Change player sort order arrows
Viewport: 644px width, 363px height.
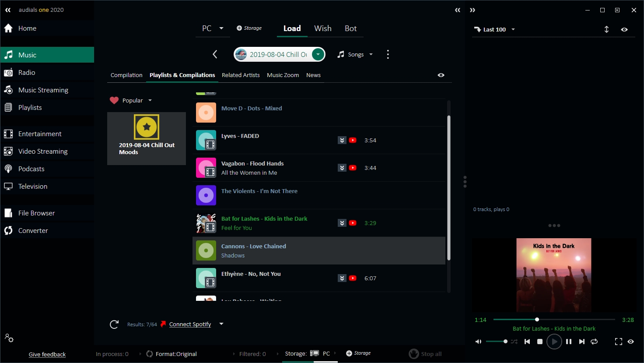(606, 29)
